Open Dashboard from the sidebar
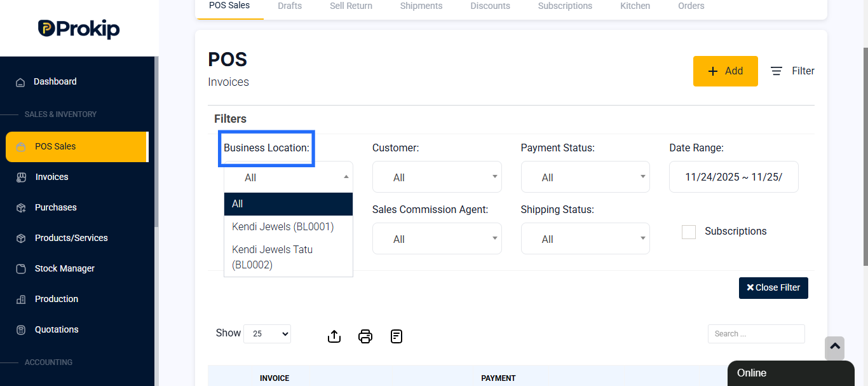The height and width of the screenshot is (386, 868). 55,82
